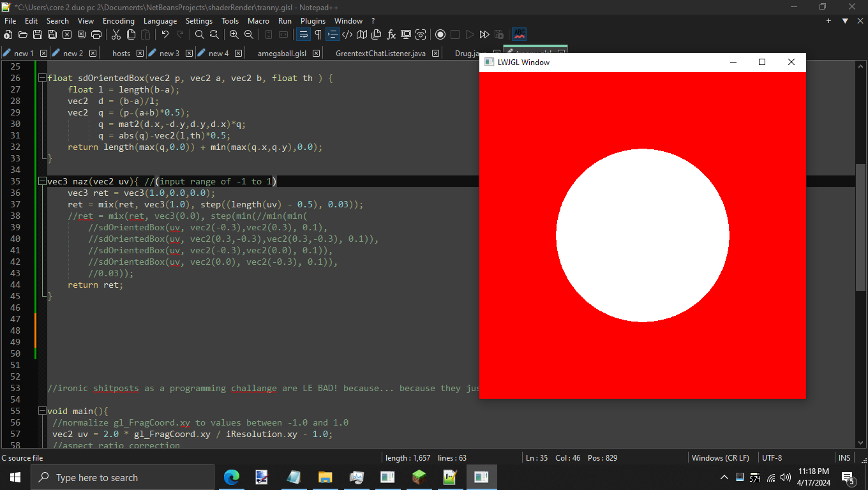Toggle Show All Characters pilcrow button
The height and width of the screenshot is (490, 868).
(x=318, y=34)
